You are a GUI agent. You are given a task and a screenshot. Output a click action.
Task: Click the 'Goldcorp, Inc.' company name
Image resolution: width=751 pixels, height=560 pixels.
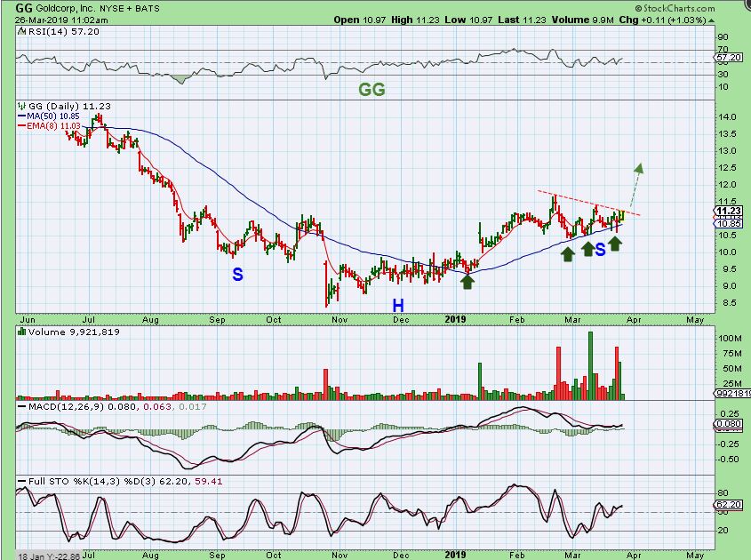pos(65,9)
